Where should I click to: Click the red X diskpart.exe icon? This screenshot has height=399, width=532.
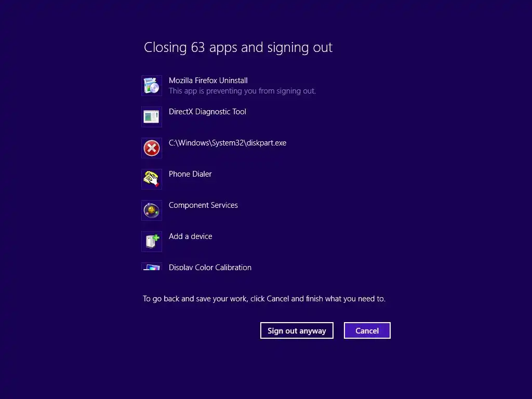point(152,148)
